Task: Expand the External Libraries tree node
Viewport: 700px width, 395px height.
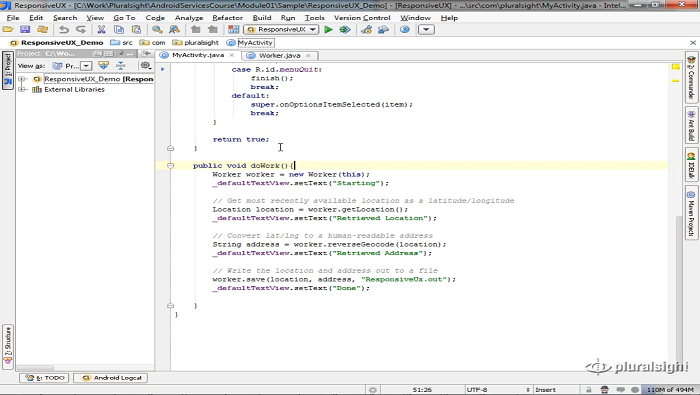Action: coord(21,89)
